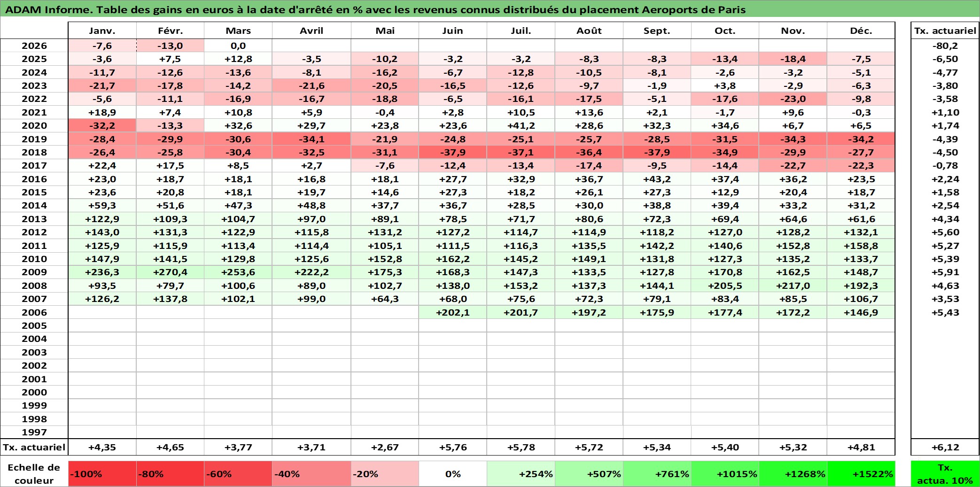Click the 1997 year row label
The height and width of the screenshot is (487, 980).
tap(34, 432)
